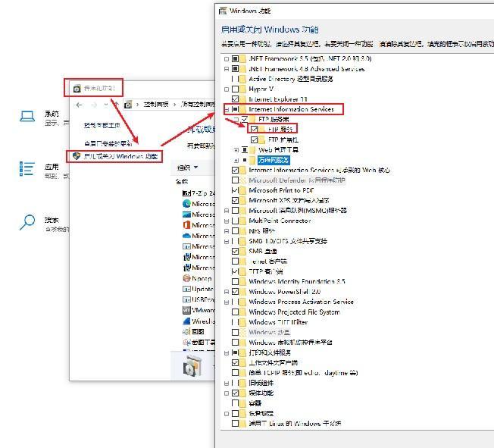
Task: Select the Microsoft Edge program icon
Action: coord(186,204)
